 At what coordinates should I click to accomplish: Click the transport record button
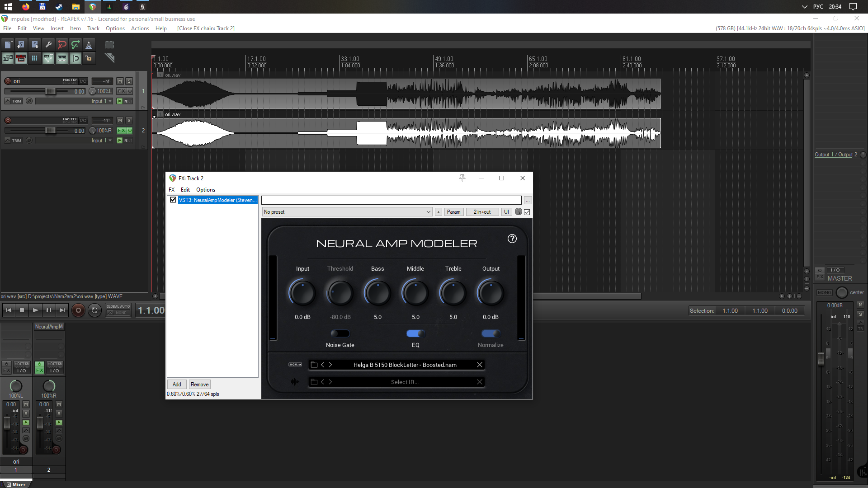[x=78, y=310]
